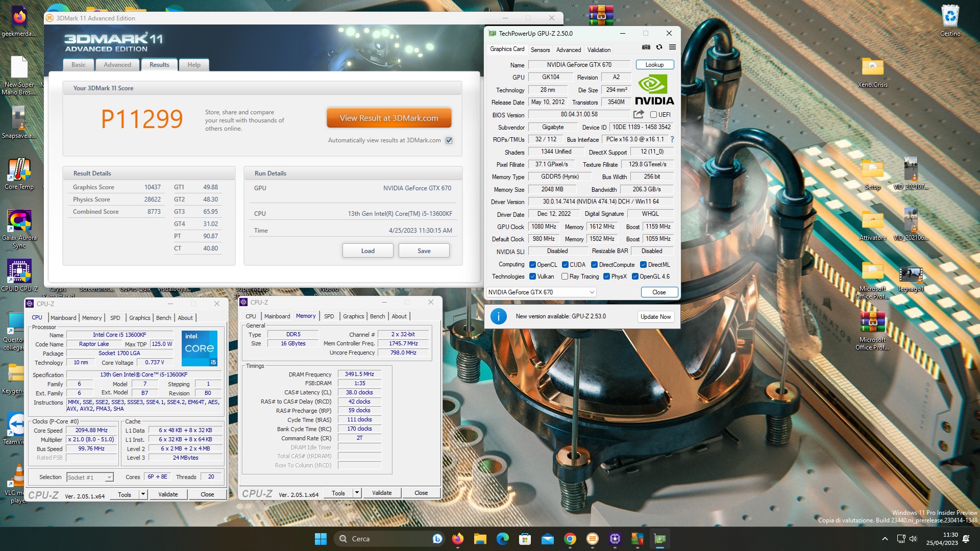Image resolution: width=980 pixels, height=551 pixels.
Task: Toggle OpenCL checkbox in GPU-Z
Action: [x=532, y=265]
